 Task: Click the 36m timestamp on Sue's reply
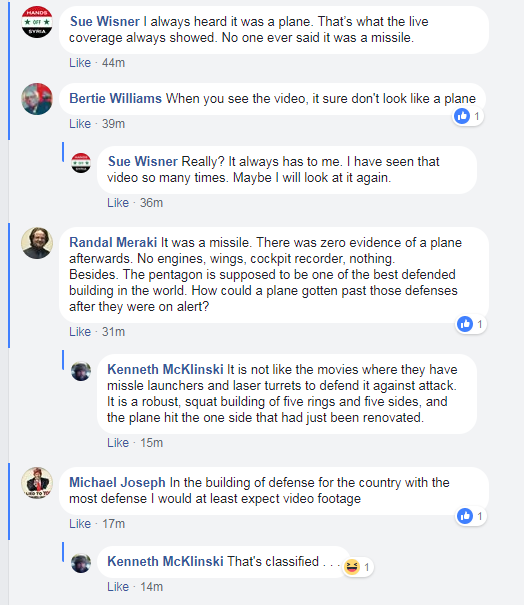[x=151, y=203]
